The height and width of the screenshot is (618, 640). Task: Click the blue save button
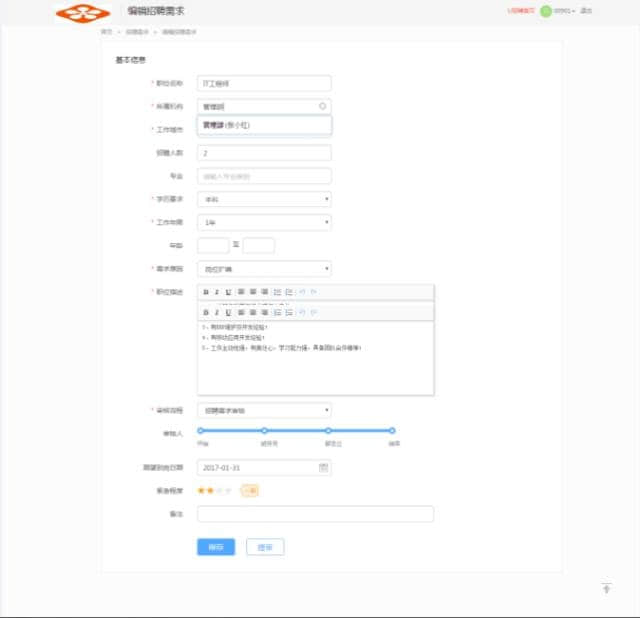coord(215,547)
